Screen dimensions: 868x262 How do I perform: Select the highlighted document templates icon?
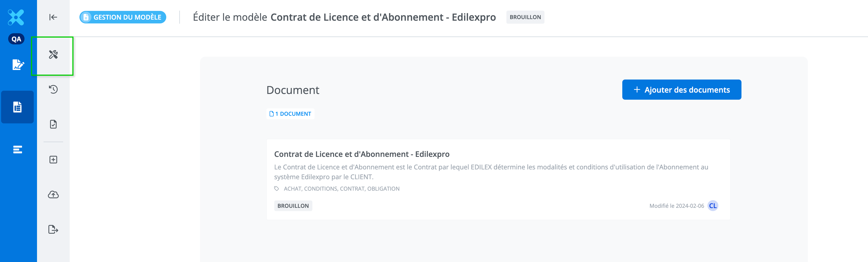coord(17,107)
